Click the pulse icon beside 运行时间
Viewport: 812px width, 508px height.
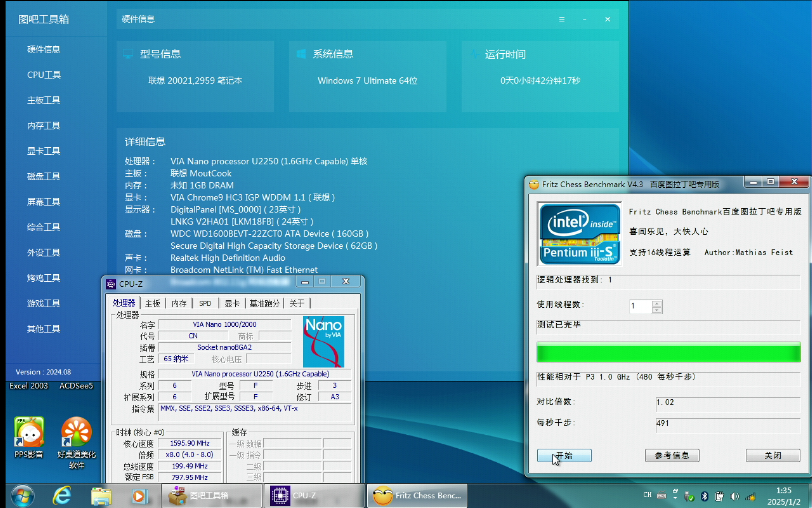pos(474,54)
